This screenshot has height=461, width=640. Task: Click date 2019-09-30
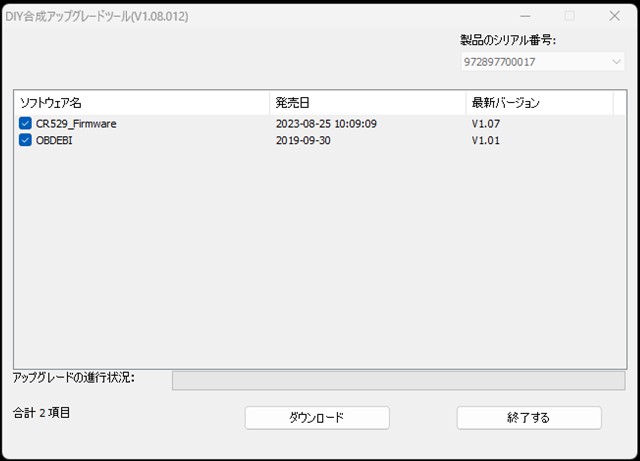[x=303, y=140]
